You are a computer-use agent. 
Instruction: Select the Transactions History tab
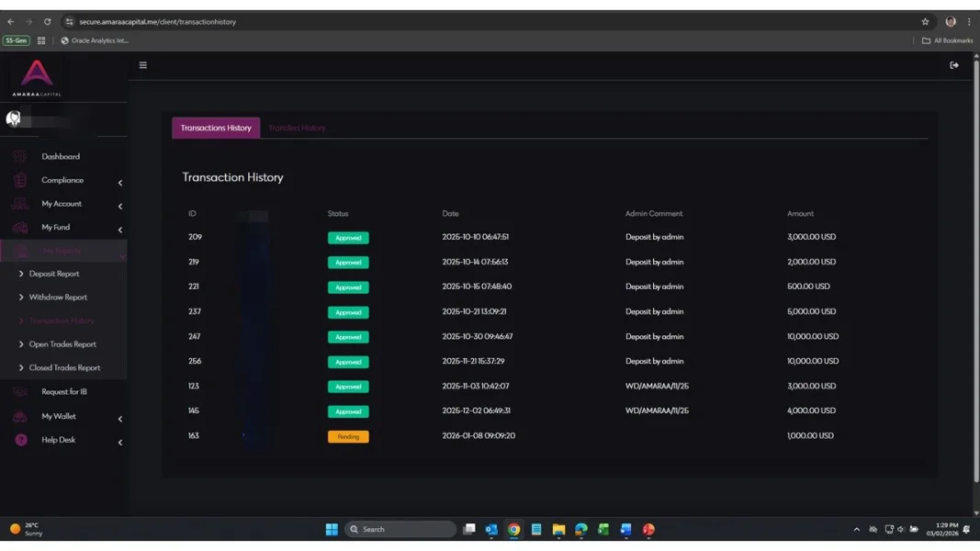216,129
